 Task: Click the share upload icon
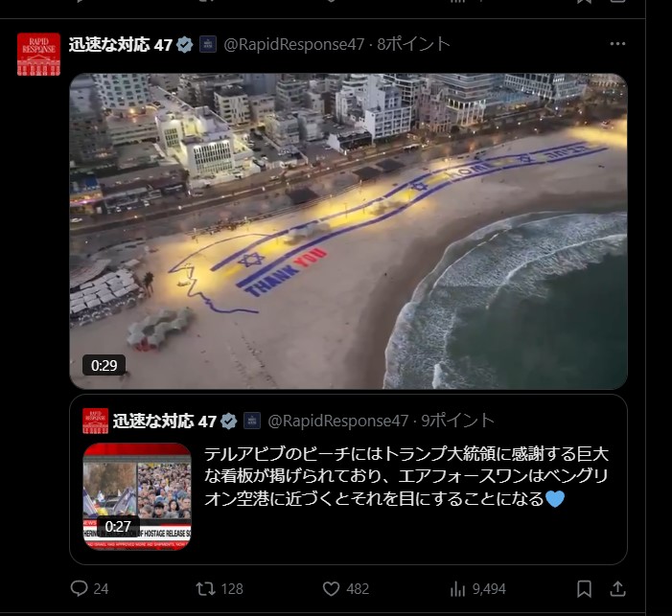click(x=617, y=588)
